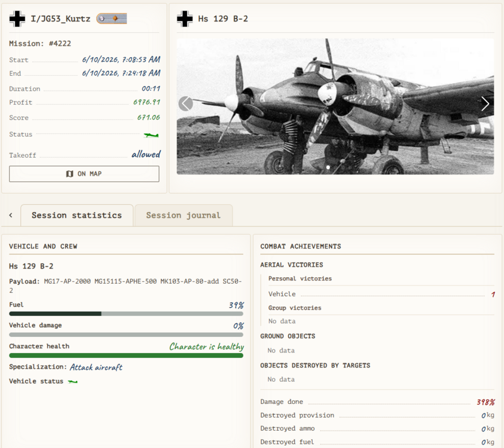The height and width of the screenshot is (448, 504).
Task: Show previous aircraft photo with left arrow
Action: [x=186, y=104]
